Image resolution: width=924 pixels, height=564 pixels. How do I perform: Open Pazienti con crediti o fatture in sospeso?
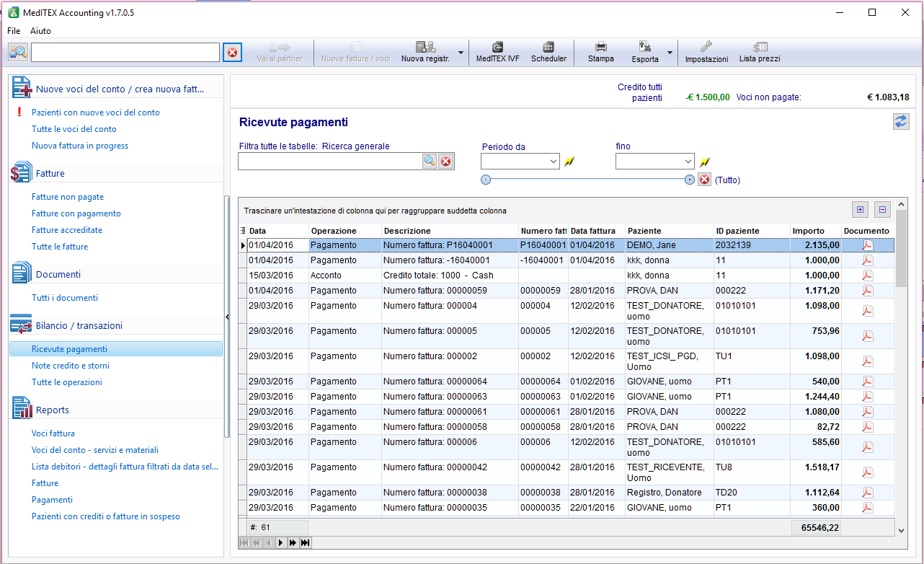106,516
